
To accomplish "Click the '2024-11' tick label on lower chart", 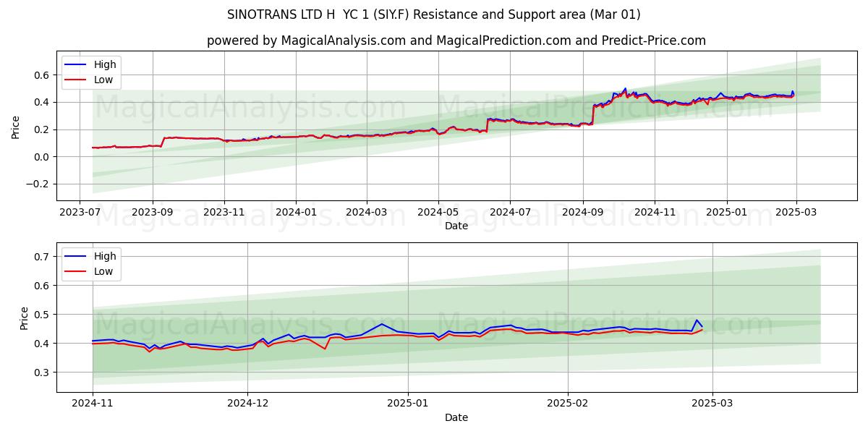I will pyautogui.click(x=93, y=404).
